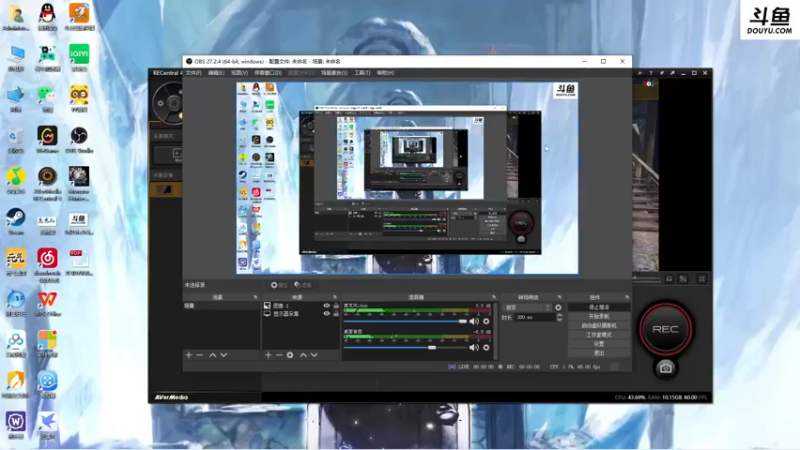Open the Help (H) menu in OBS
The width and height of the screenshot is (800, 450).
click(x=385, y=73)
